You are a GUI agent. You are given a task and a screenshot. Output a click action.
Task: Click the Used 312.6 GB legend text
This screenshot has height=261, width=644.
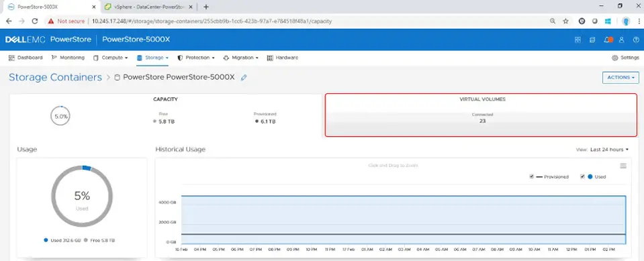65,240
